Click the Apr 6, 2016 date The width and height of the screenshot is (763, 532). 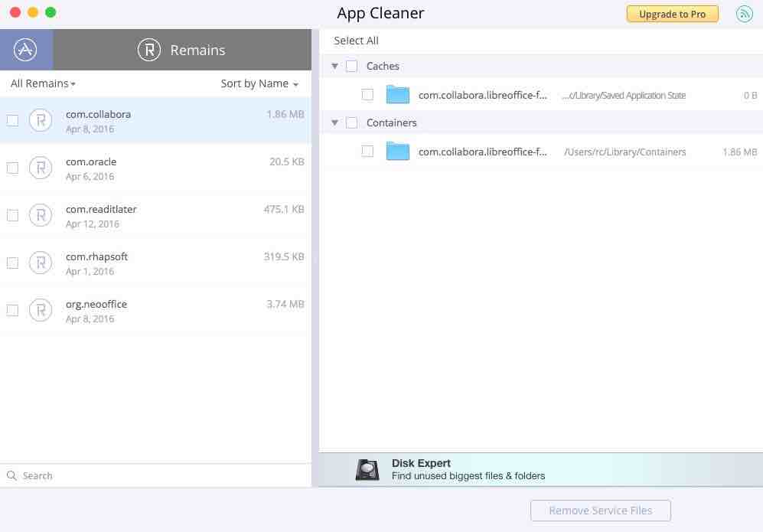click(x=90, y=176)
